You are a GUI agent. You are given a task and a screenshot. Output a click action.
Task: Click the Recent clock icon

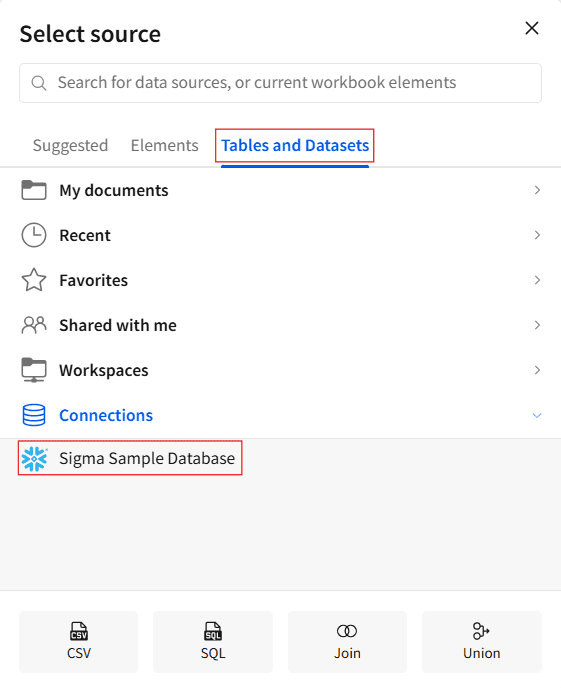34,235
